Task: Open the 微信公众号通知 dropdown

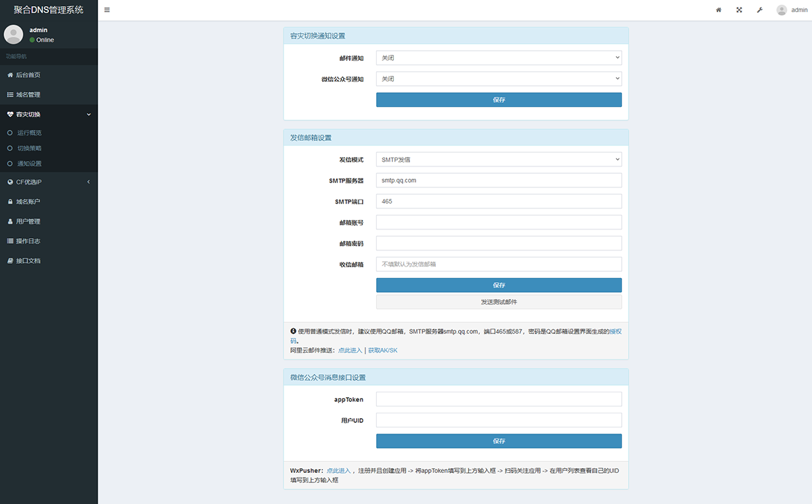Action: (499, 78)
